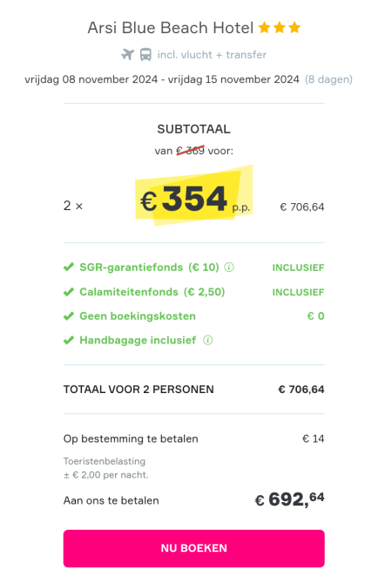Click the Op bestemming te betalen row
392x577 pixels.
pos(193,438)
